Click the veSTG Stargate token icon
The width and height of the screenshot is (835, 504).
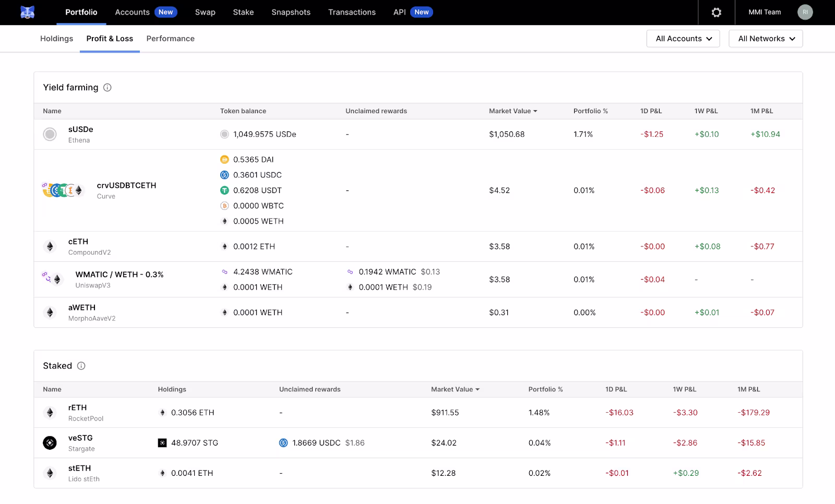click(50, 443)
